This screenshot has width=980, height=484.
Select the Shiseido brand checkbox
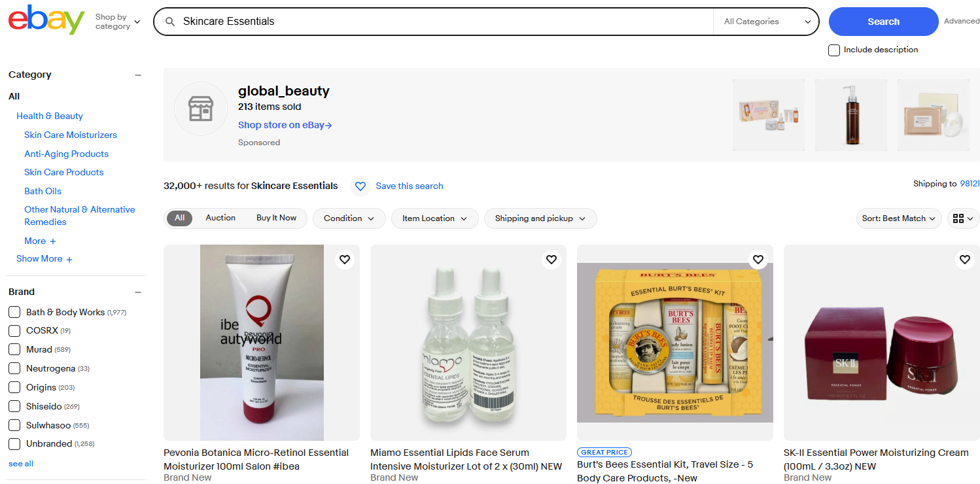coord(14,406)
